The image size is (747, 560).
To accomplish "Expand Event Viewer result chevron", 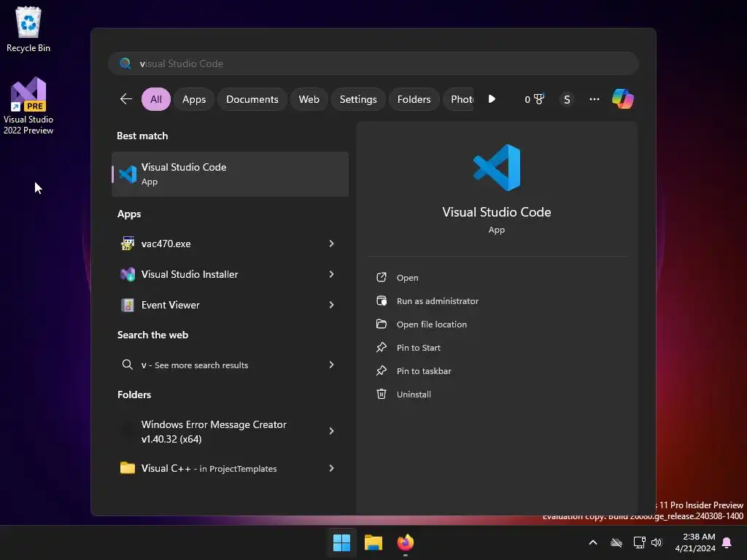I will (x=332, y=305).
